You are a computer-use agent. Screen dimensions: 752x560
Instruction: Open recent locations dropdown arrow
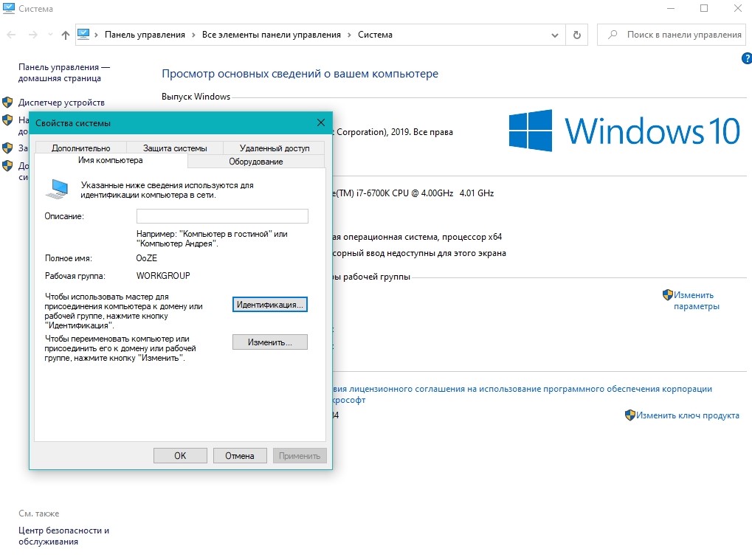point(50,35)
